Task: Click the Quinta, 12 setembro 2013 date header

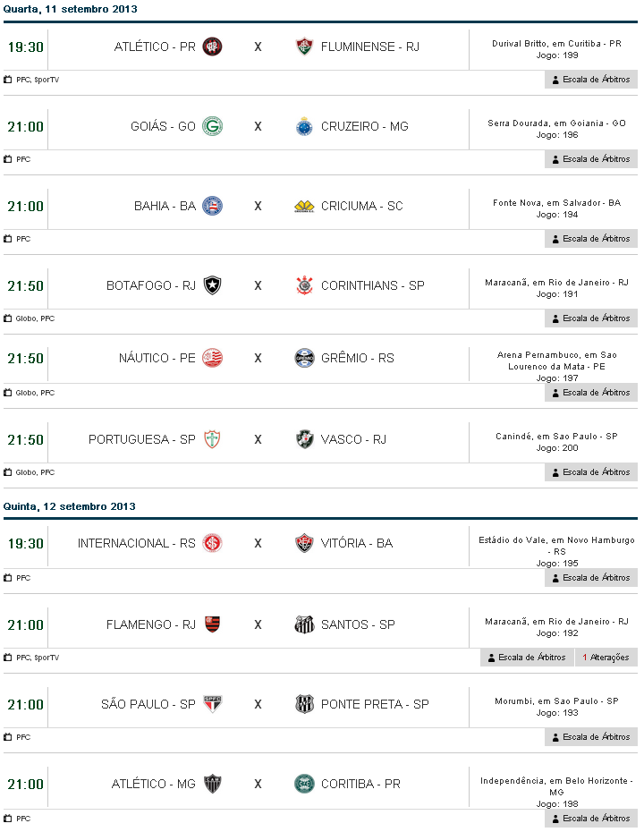Action: (x=70, y=506)
